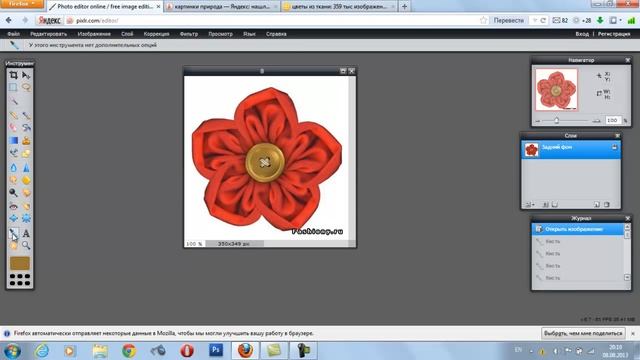
Task: Select the Dodge tool
Action: click(13, 193)
